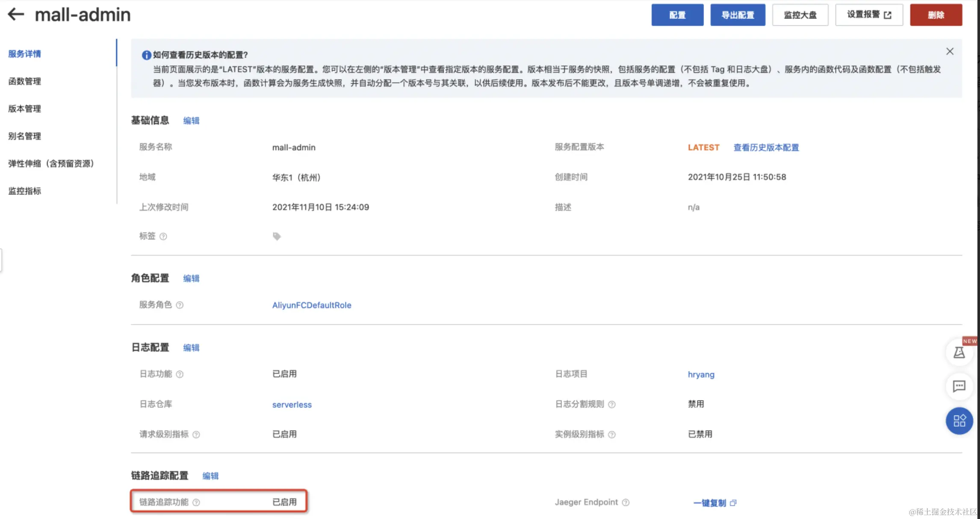The image size is (980, 519).
Task: Open the lab flask icon marked NEW
Action: tap(959, 353)
